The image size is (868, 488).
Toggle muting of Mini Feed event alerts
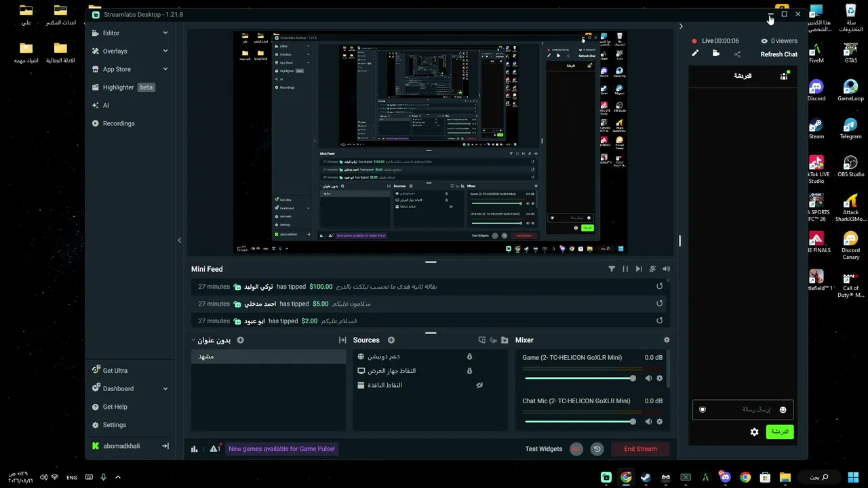[x=652, y=269]
